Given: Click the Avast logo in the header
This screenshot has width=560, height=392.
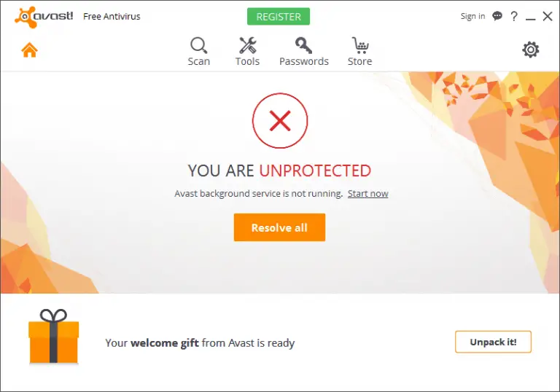Looking at the screenshot, I should (44, 17).
